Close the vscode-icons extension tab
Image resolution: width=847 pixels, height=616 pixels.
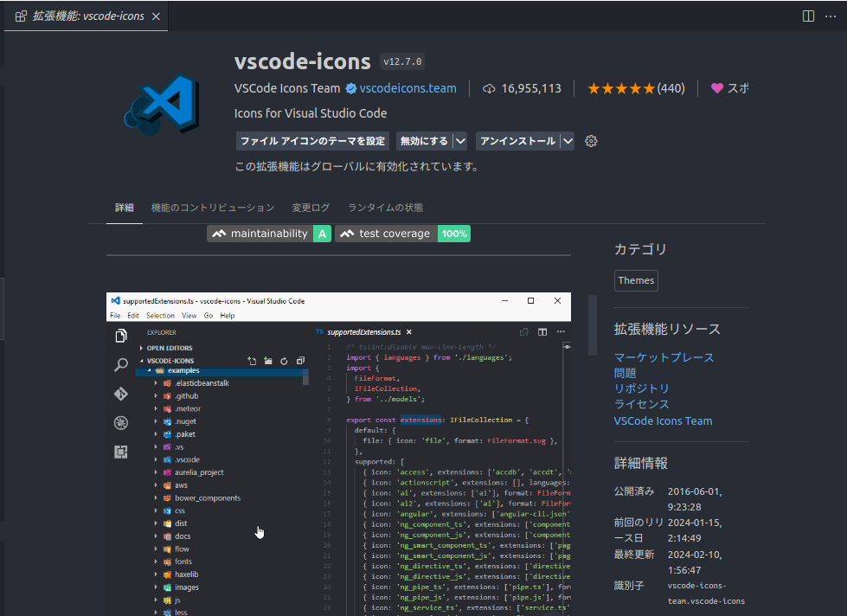pyautogui.click(x=156, y=16)
